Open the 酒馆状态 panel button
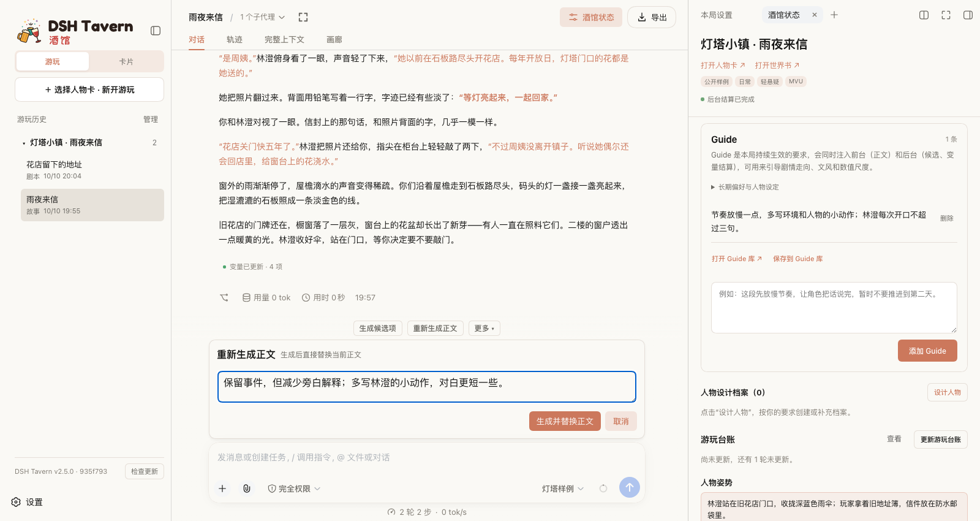Image resolution: width=980 pixels, height=521 pixels. (591, 17)
